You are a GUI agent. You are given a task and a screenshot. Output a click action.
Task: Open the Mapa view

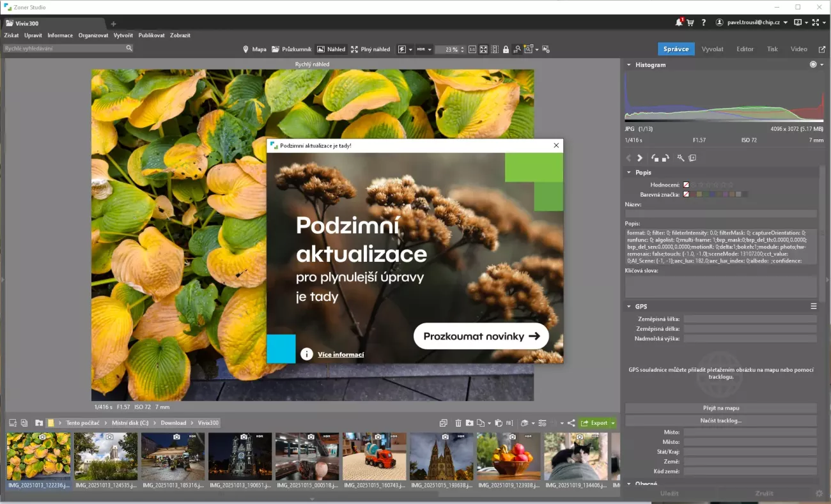254,49
